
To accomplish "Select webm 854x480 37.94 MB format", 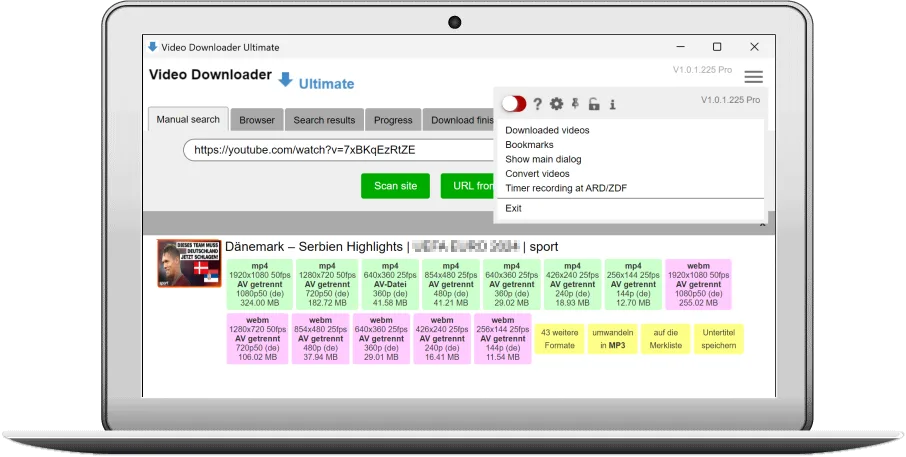I will [x=320, y=339].
